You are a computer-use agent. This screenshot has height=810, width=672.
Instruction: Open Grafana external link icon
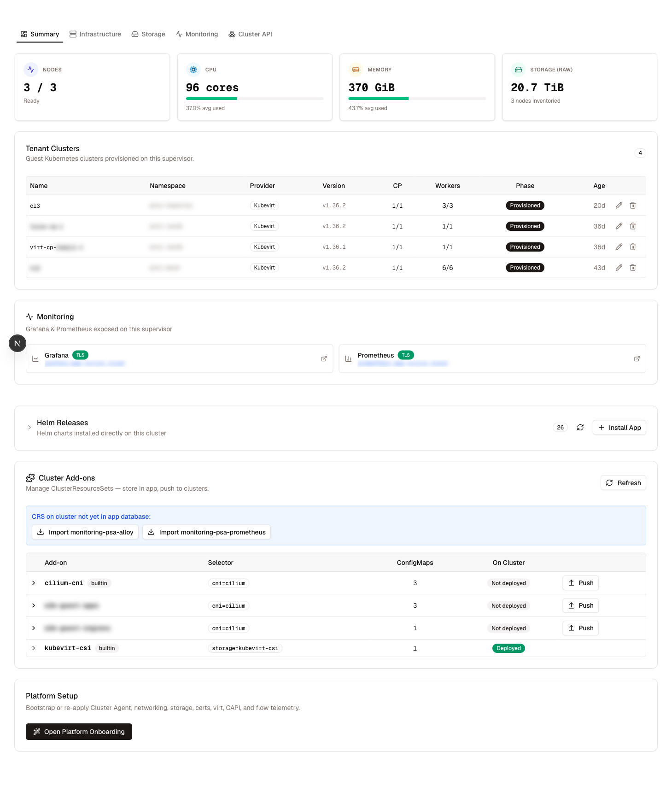(x=324, y=359)
